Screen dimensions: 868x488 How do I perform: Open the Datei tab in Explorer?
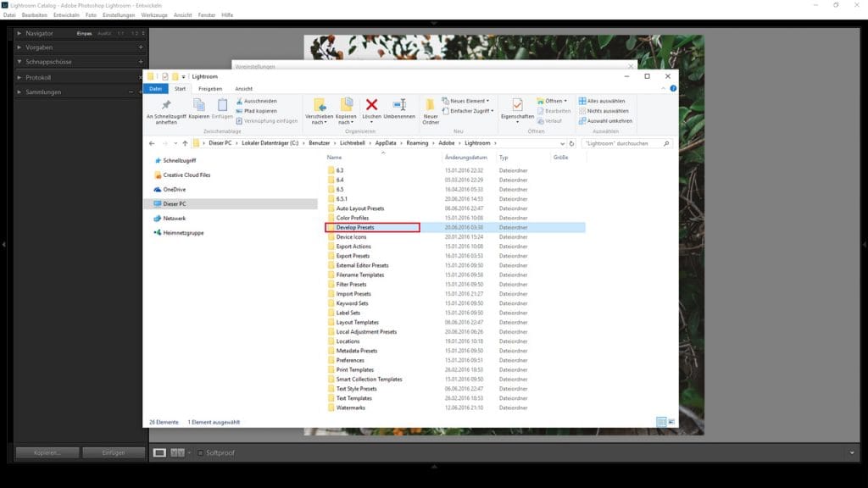[156, 88]
